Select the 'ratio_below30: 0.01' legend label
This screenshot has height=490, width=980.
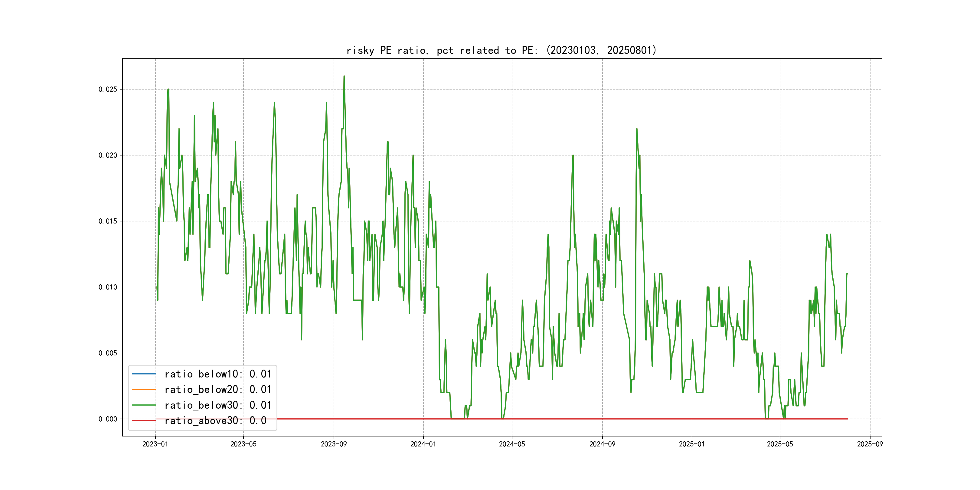pyautogui.click(x=217, y=405)
